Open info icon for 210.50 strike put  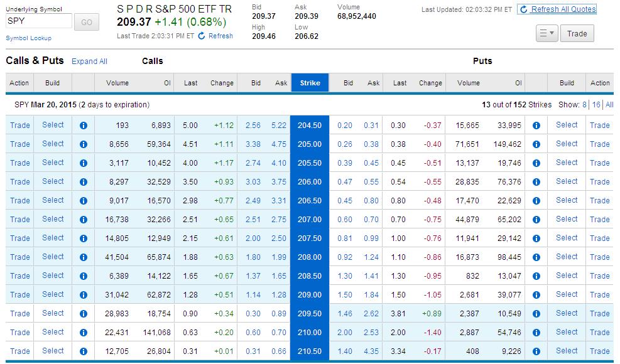[536, 351]
